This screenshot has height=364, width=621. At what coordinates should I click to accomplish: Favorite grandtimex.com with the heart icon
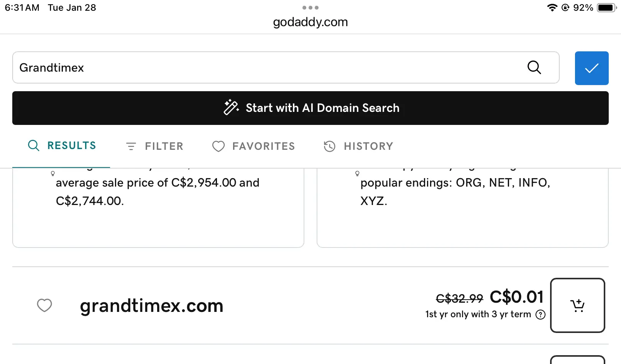click(x=44, y=305)
